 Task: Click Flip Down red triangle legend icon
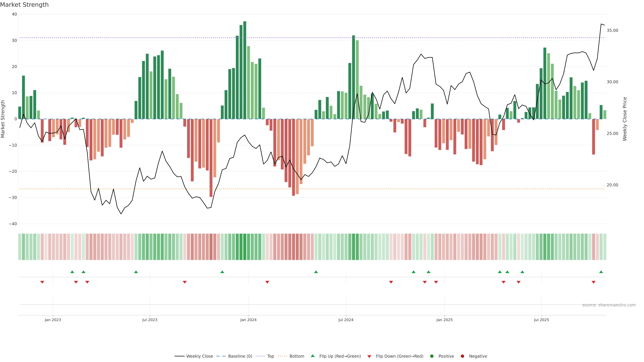pyautogui.click(x=369, y=356)
